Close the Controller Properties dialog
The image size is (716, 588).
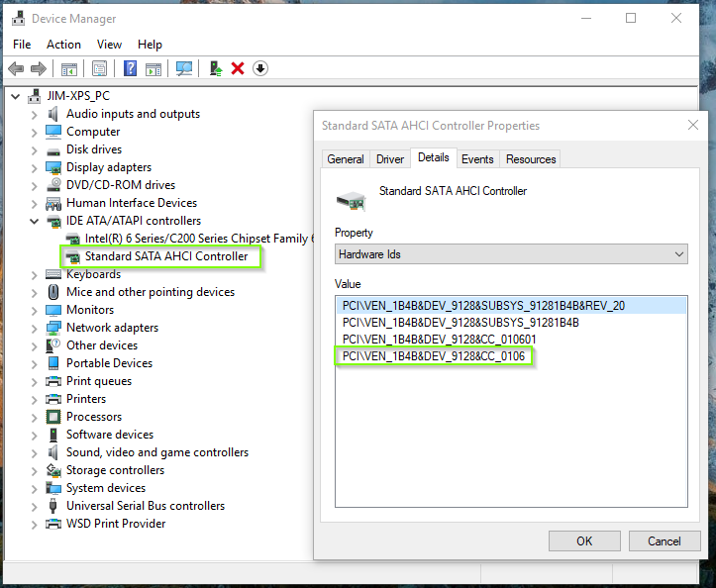pos(692,126)
